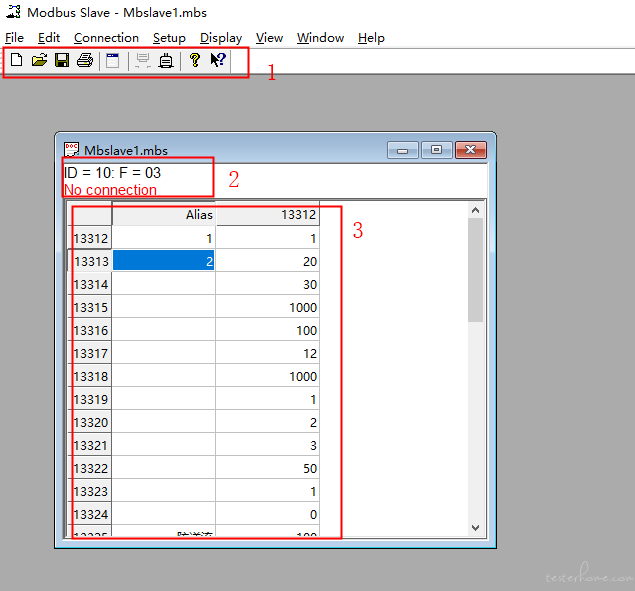Click value 3 in row 13321
This screenshot has height=591, width=635.
(267, 445)
